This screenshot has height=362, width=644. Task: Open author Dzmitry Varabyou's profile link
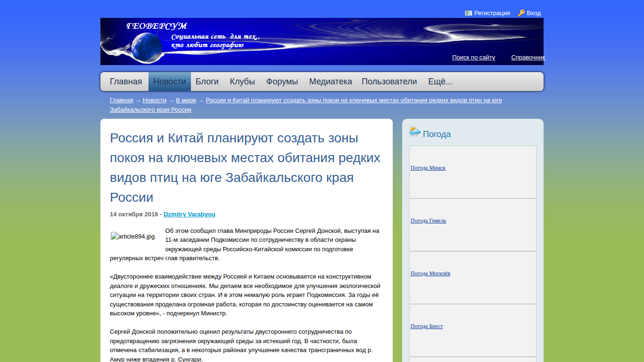(190, 214)
